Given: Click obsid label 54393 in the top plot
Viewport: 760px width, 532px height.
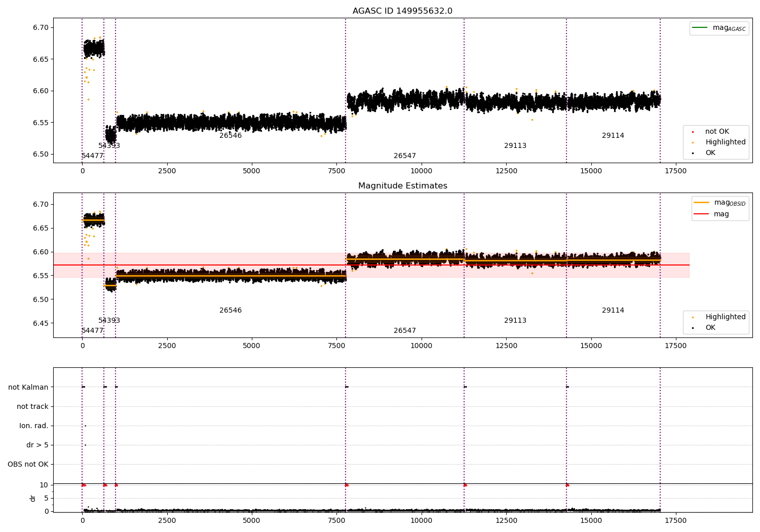Looking at the screenshot, I should point(109,146).
